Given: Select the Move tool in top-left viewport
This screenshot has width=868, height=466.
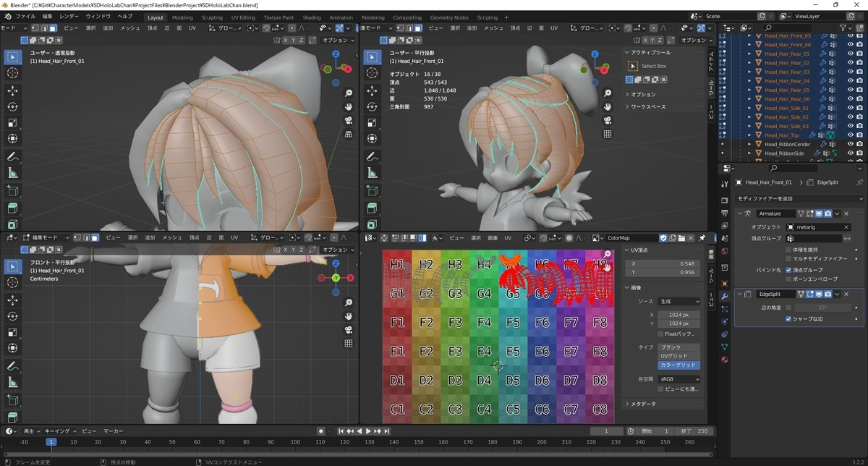Looking at the screenshot, I should pyautogui.click(x=13, y=90).
